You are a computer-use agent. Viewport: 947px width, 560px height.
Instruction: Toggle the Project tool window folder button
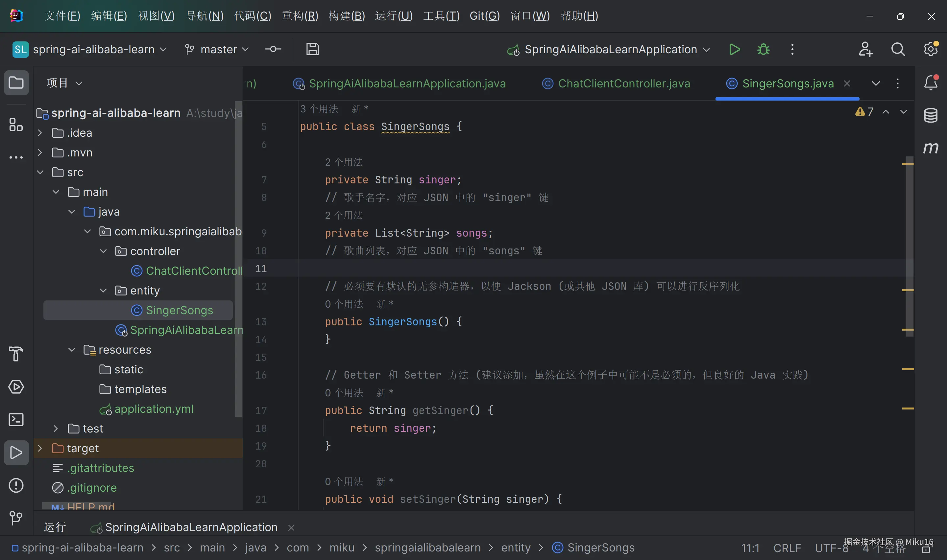[x=16, y=82]
